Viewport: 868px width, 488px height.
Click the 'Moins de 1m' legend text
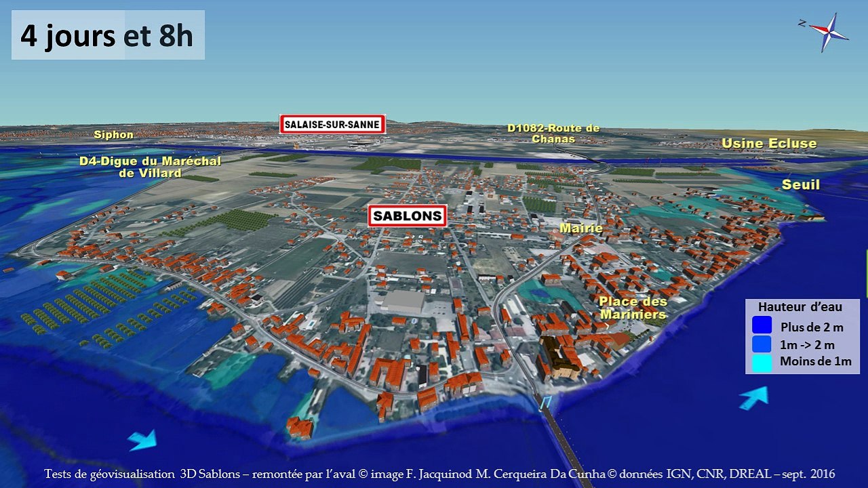pos(815,361)
